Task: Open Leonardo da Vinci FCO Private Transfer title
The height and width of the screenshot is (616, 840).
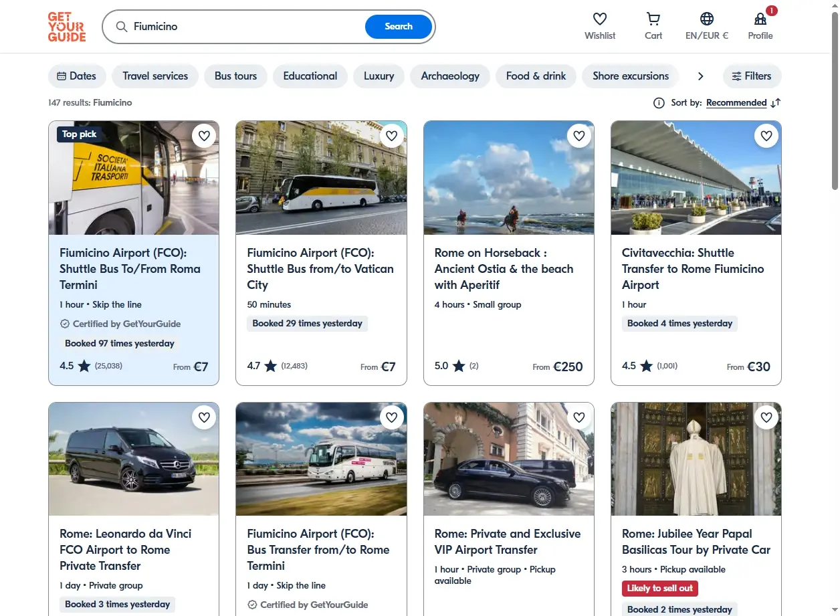Action: pyautogui.click(x=126, y=550)
